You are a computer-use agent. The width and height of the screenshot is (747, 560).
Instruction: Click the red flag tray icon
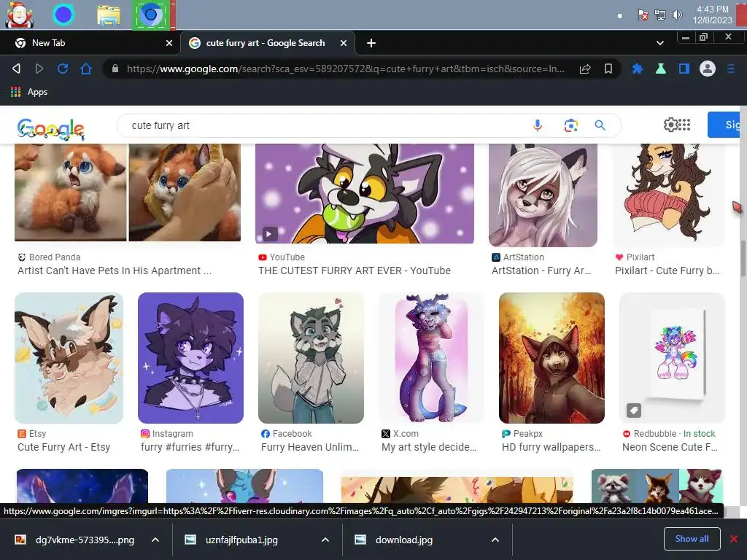click(x=642, y=15)
